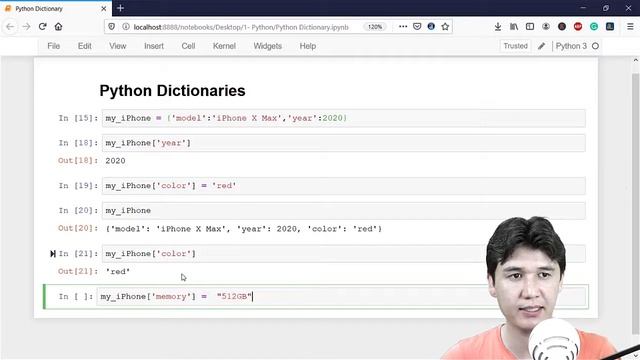This screenshot has height=360, width=640.
Task: Close the Python Dictionary tab
Action: 104,9
